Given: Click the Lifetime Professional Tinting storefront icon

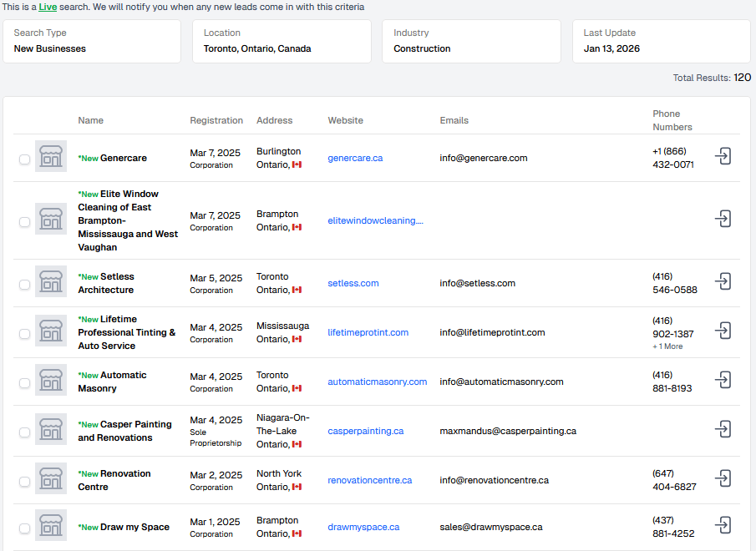Looking at the screenshot, I should pos(51,331).
